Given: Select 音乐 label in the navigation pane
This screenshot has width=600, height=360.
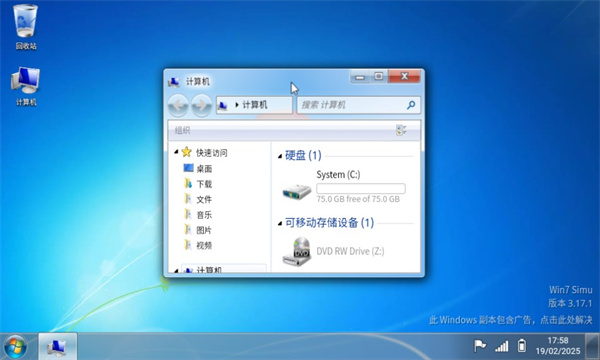Looking at the screenshot, I should pyautogui.click(x=204, y=215).
